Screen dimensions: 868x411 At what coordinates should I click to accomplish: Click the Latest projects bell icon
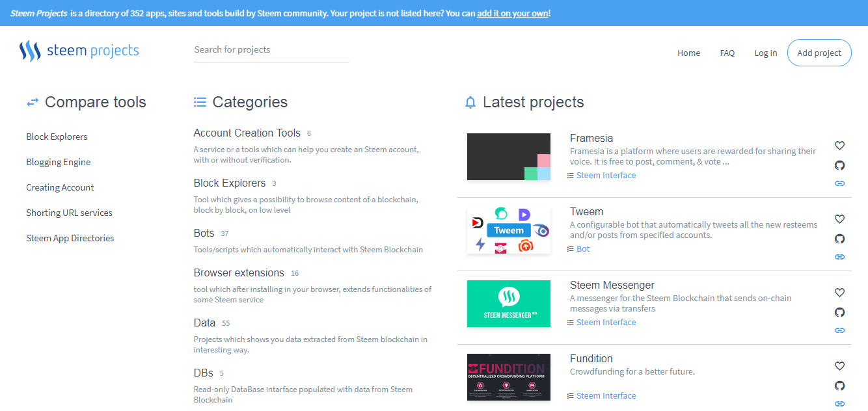pos(470,102)
